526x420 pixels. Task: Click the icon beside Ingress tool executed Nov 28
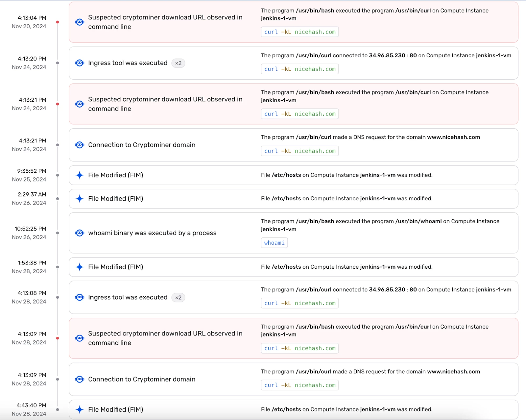click(x=80, y=297)
